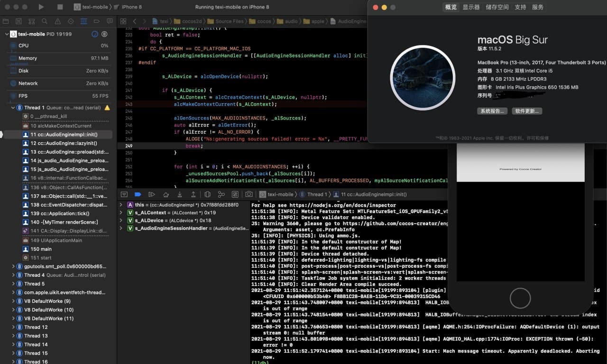Open Debug View Hierarchy button
This screenshot has height=364, width=607.
(208, 194)
